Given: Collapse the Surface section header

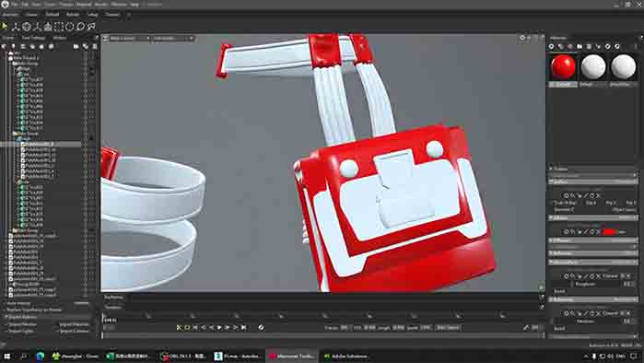Looking at the screenshot, I should (593, 181).
